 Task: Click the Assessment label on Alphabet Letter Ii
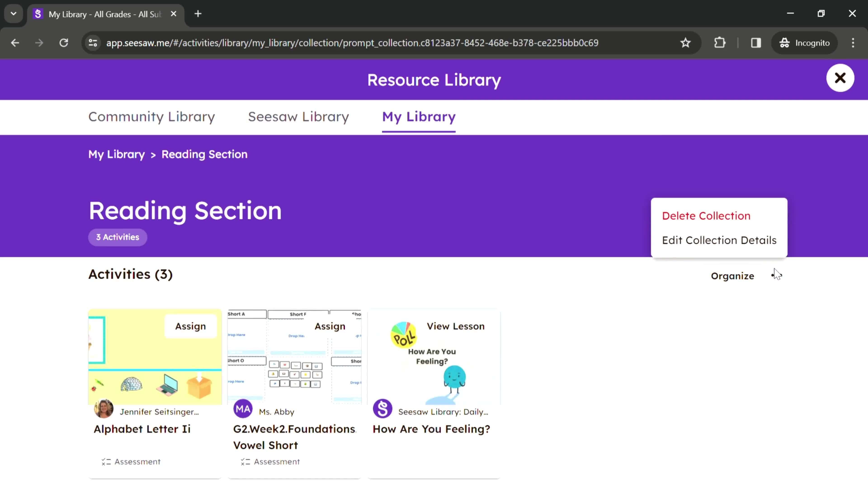coord(131,461)
